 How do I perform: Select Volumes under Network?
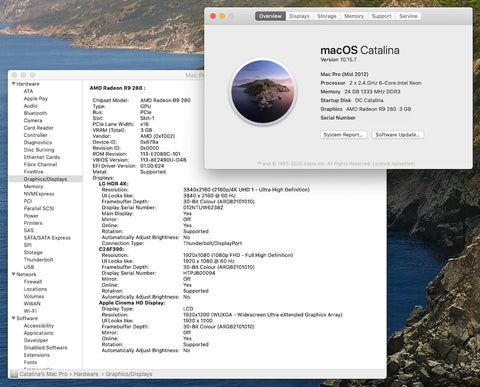click(34, 296)
